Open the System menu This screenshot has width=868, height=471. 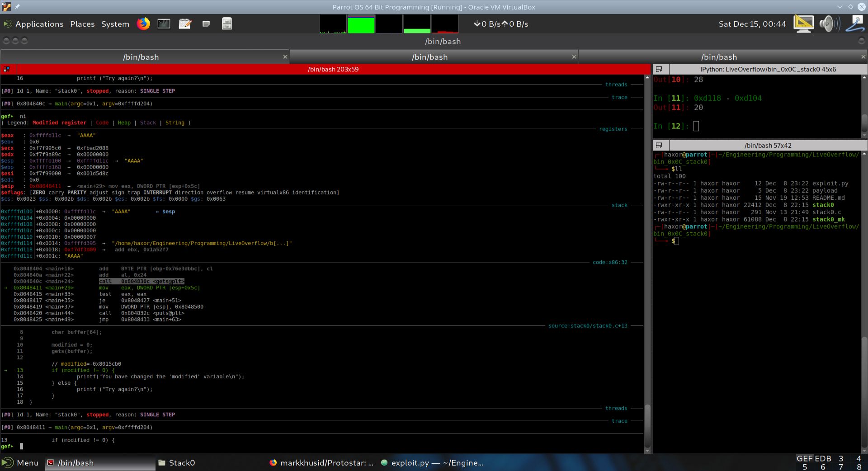coord(115,24)
